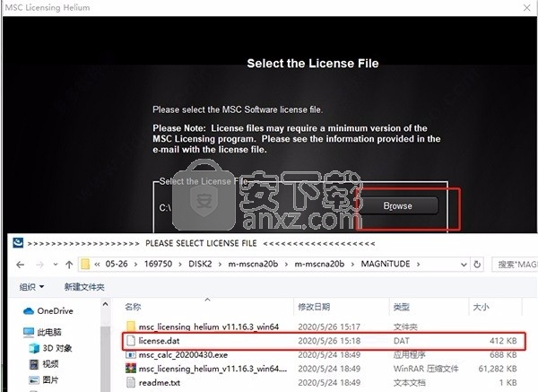Click the WinRAR archive icon
Screen dimensions: 538x392
[x=131, y=369]
